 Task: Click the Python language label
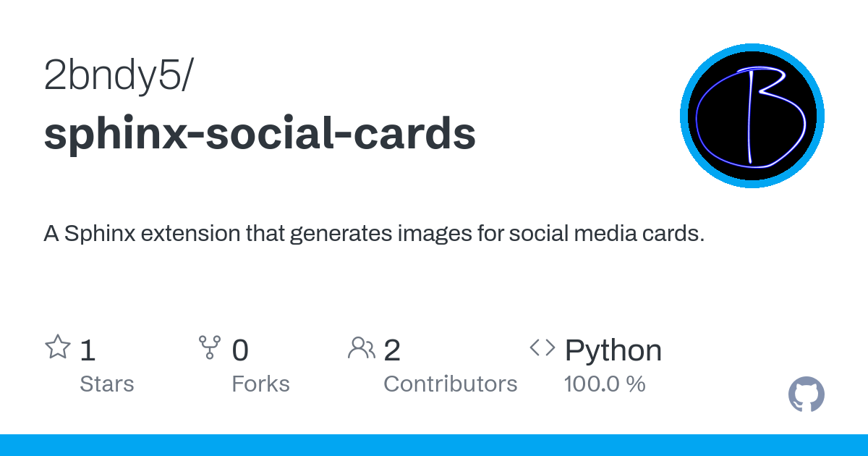coord(613,350)
